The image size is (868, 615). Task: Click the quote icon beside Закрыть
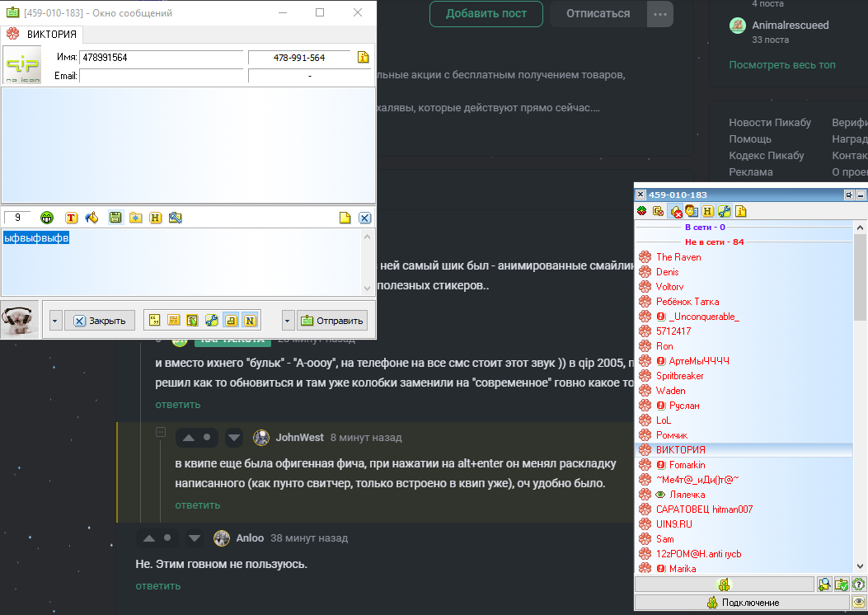[153, 320]
